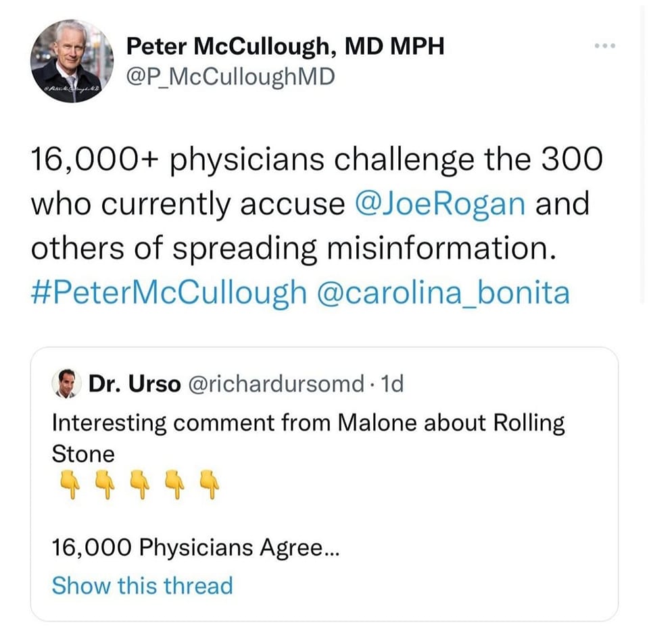
Task: Open the #PeterMcCullough hashtag
Action: [x=168, y=293]
